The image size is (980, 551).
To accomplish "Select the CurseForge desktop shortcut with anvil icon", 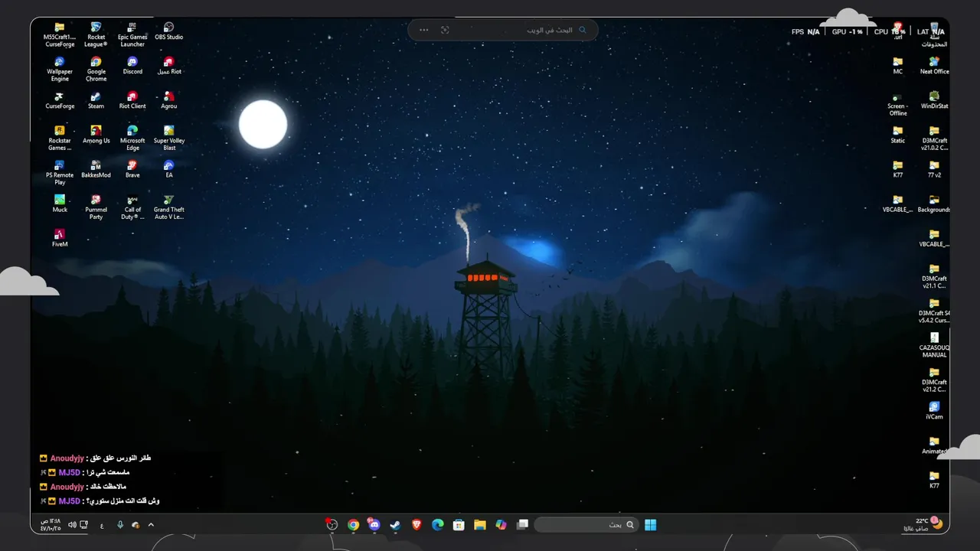I will coord(60,100).
